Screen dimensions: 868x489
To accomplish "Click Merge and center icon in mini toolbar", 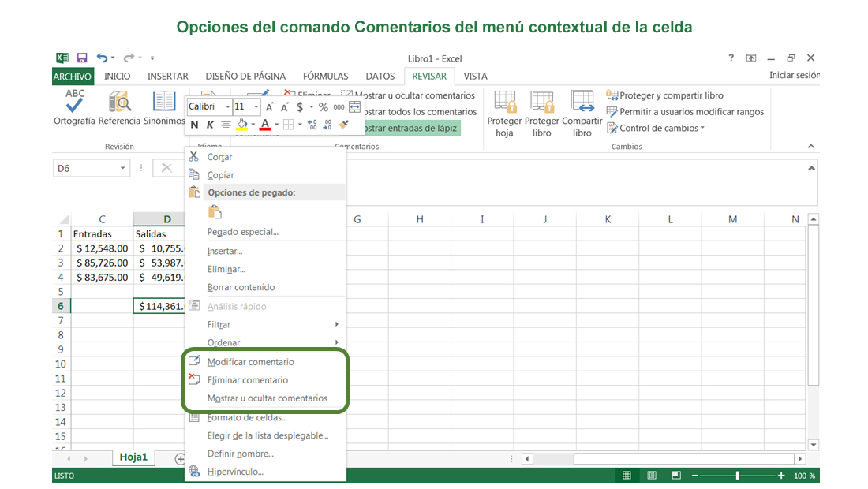I will click(355, 106).
